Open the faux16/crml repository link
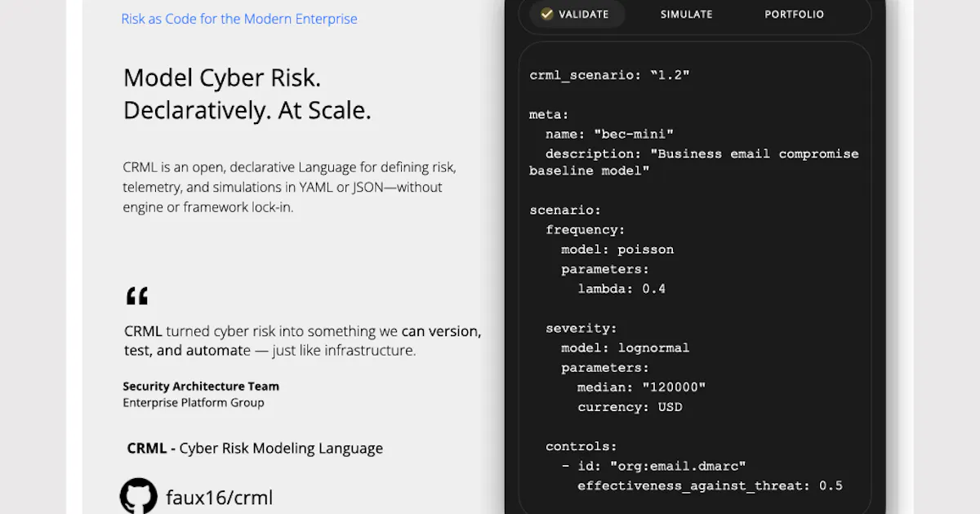 219,498
